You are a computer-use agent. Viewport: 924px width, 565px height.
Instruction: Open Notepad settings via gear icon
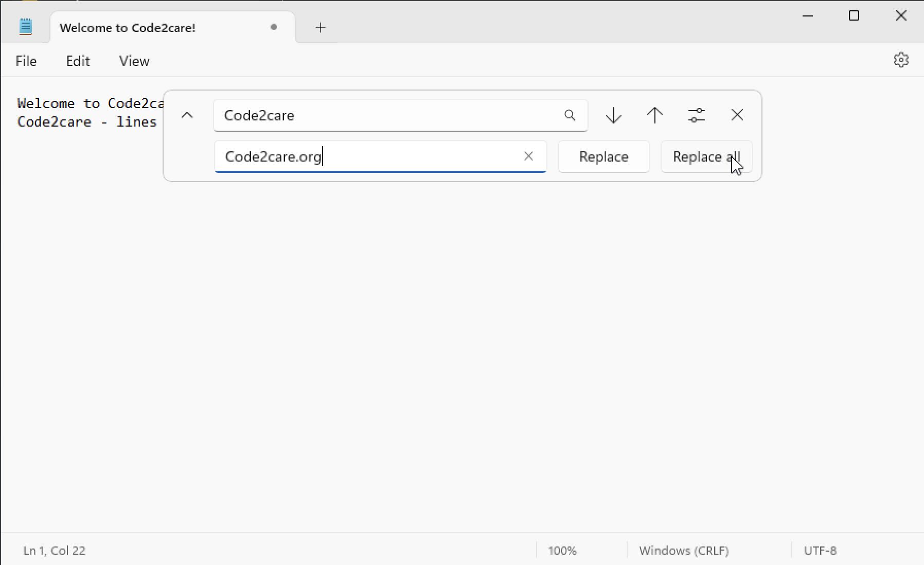[x=901, y=60]
